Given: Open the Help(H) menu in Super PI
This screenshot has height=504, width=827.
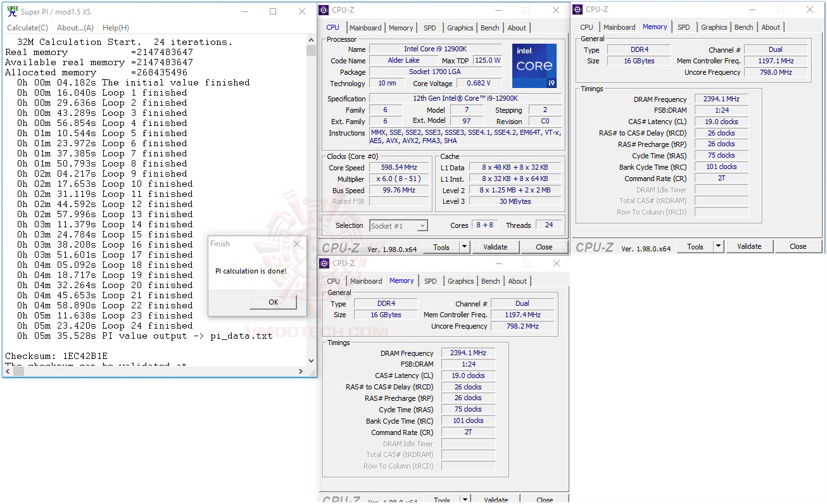Looking at the screenshot, I should point(116,28).
